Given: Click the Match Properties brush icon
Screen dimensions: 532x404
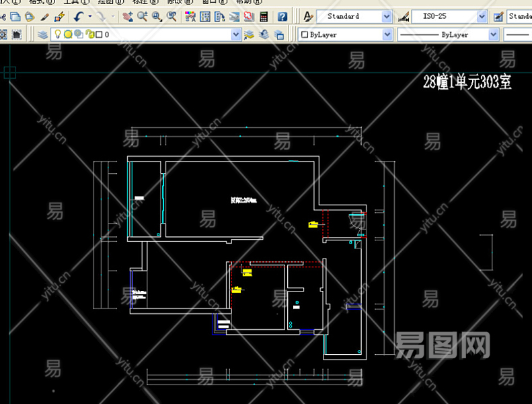Looking at the screenshot, I should click(59, 16).
